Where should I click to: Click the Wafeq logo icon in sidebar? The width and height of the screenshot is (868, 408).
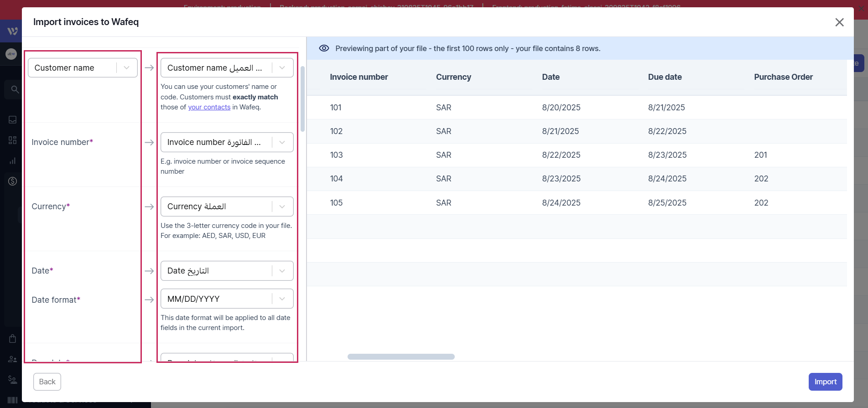tap(12, 31)
